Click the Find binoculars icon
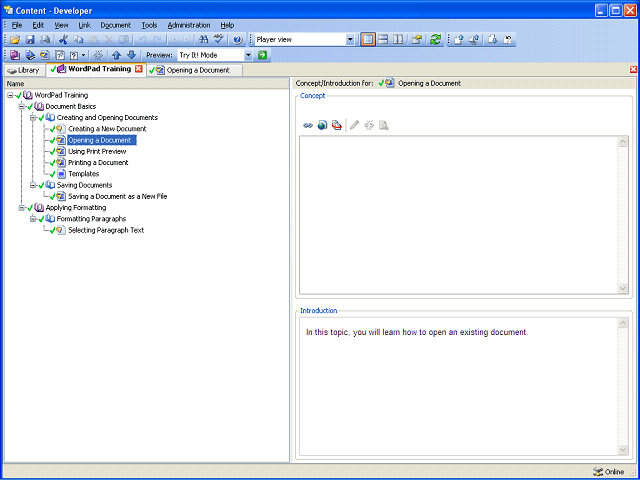Screen dimensions: 640x480 point(203,40)
